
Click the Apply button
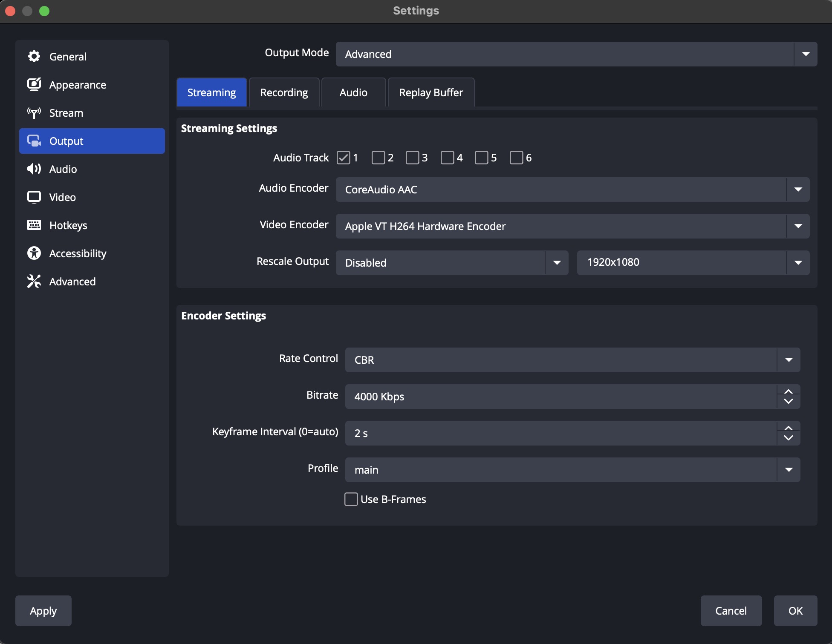pyautogui.click(x=43, y=611)
